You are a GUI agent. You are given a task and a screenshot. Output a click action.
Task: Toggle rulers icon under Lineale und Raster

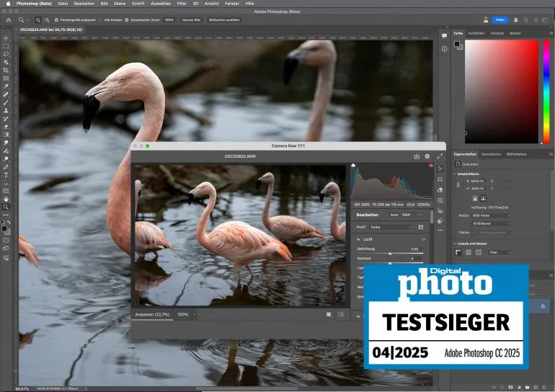click(x=458, y=252)
